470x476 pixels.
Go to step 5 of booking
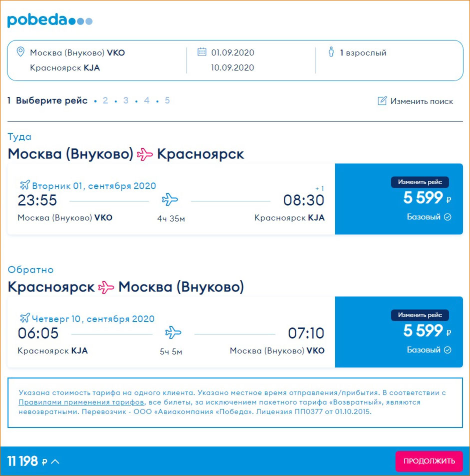coord(167,100)
